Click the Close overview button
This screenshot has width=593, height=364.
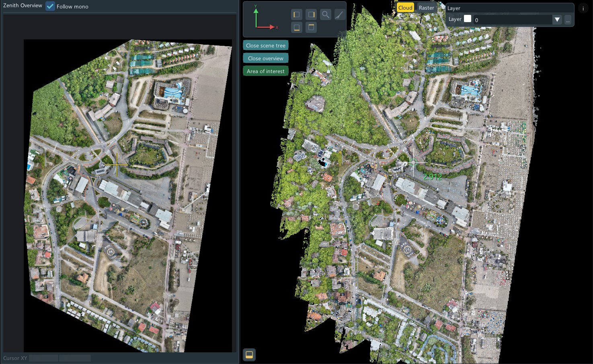click(x=266, y=58)
